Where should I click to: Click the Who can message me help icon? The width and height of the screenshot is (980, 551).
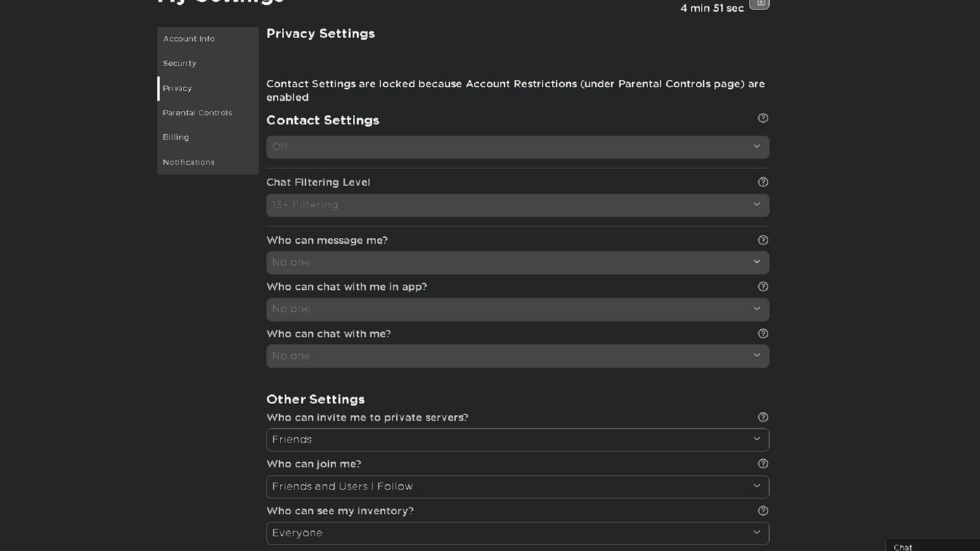coord(763,239)
